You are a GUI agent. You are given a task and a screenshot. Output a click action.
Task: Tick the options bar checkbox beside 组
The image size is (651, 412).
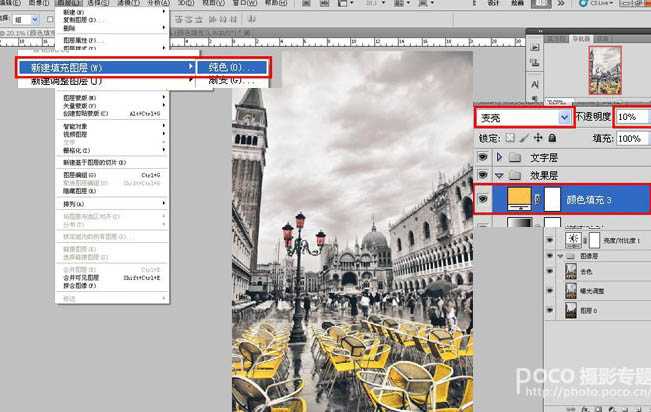pyautogui.click(x=50, y=19)
